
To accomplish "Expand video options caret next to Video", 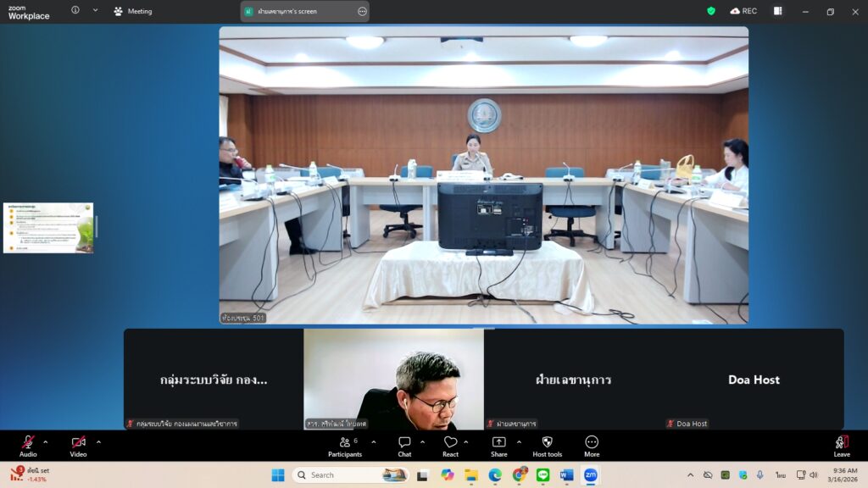I will point(98,441).
